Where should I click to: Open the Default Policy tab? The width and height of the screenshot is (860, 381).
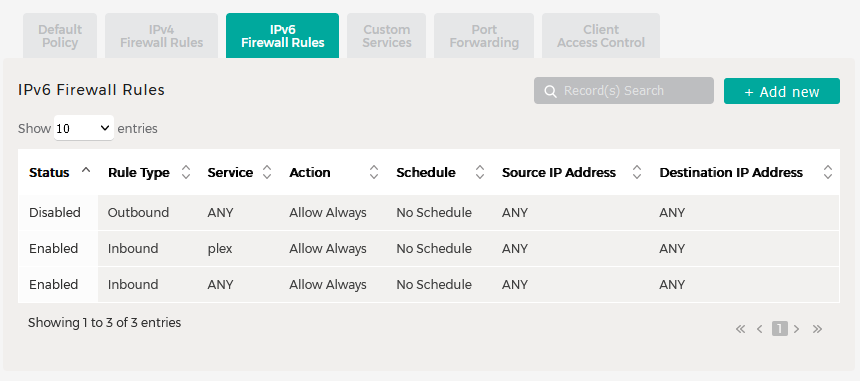coord(60,36)
